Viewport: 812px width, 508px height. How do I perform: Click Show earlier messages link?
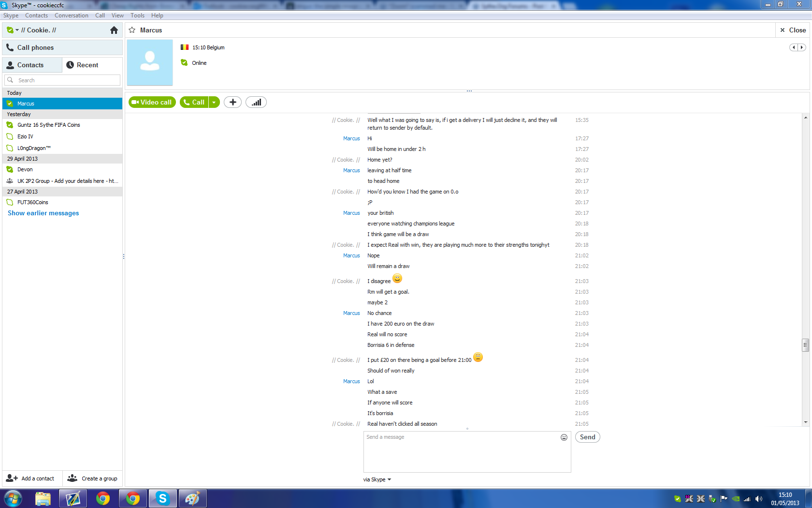43,213
